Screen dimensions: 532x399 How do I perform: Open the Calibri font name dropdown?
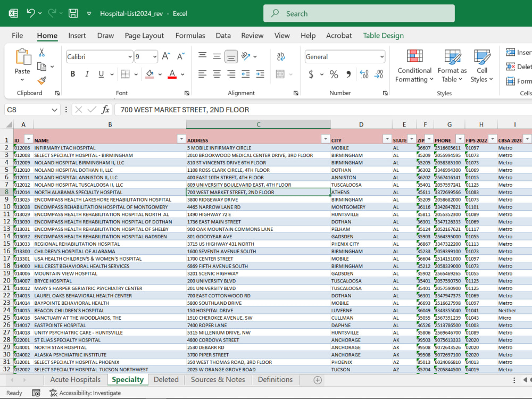(x=130, y=57)
